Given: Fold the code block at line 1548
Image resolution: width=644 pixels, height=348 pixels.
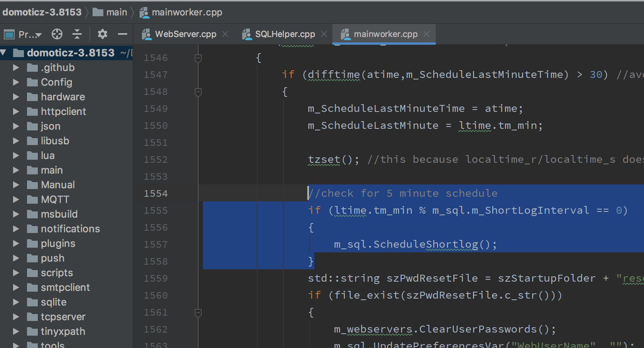Looking at the screenshot, I should pos(198,92).
